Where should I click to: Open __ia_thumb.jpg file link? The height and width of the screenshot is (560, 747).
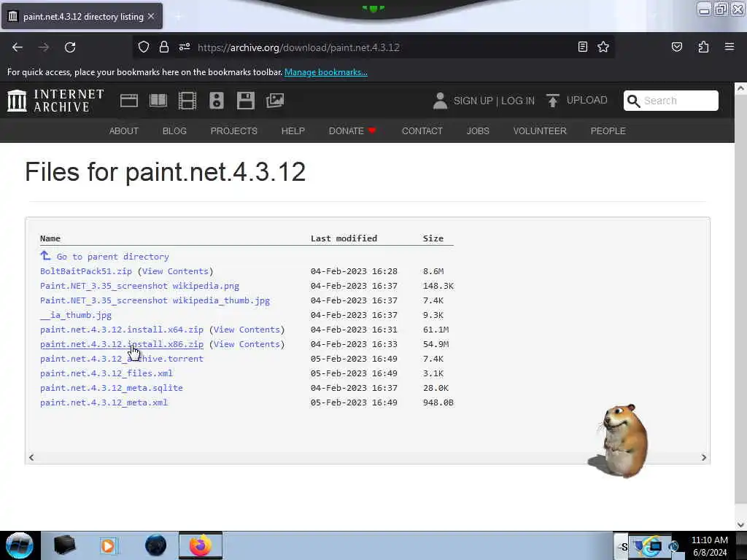[x=76, y=315]
